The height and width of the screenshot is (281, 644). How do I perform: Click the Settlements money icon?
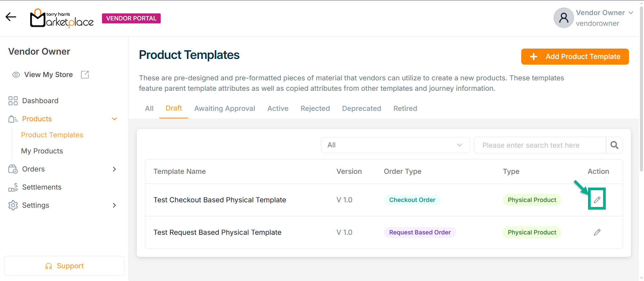13,187
